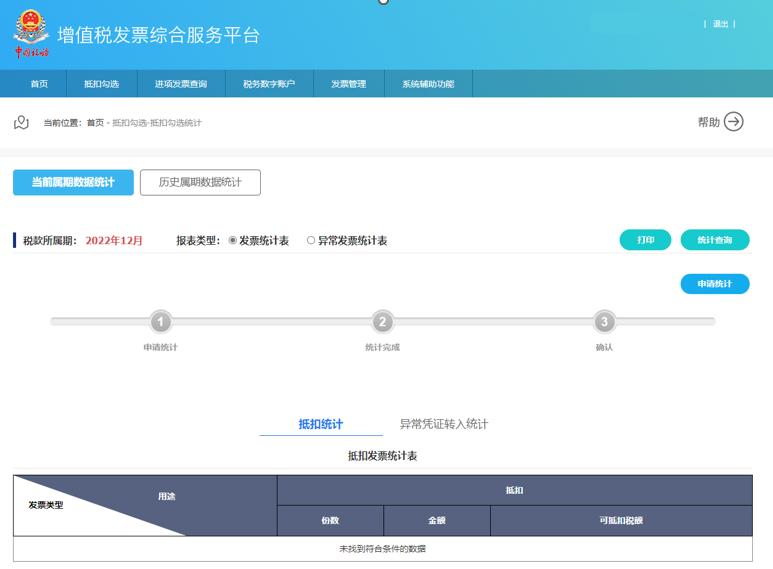Screen dimensions: 773x569
Task: Click the 打印 print button
Action: pyautogui.click(x=645, y=240)
